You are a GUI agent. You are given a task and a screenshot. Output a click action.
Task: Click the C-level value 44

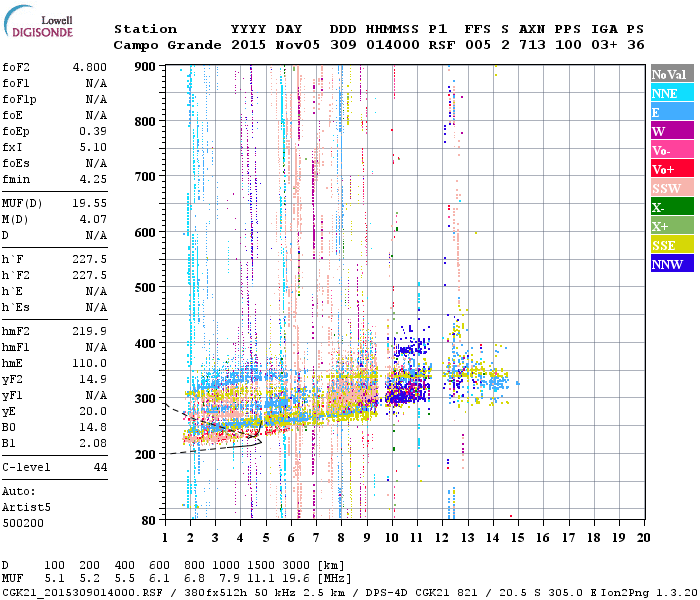click(x=100, y=467)
